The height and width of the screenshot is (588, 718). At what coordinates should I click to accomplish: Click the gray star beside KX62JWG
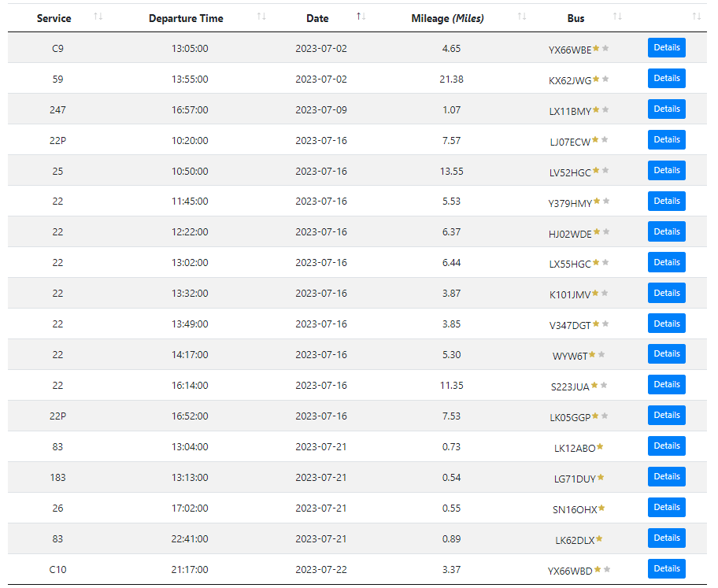(x=605, y=79)
